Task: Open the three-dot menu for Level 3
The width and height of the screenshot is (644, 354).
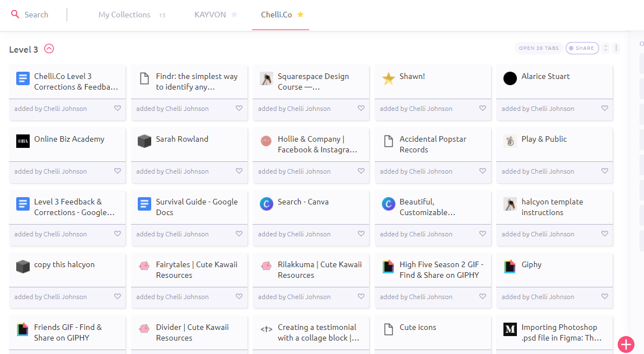Action: click(616, 48)
